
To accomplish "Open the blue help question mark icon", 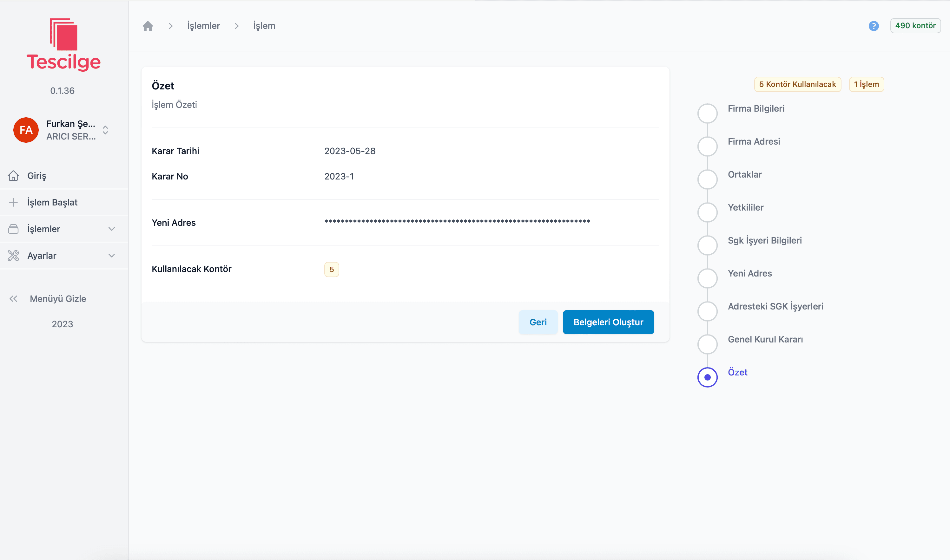I will (873, 26).
